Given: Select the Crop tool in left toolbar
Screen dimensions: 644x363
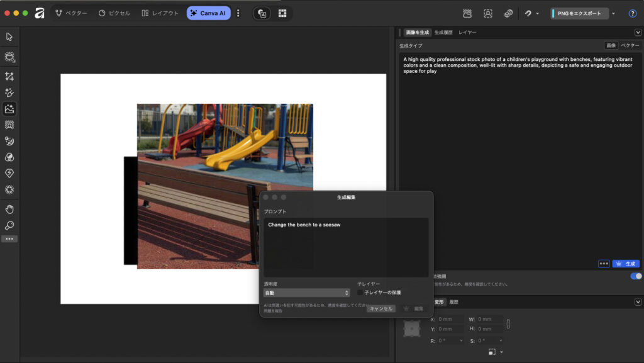Looking at the screenshot, I should [x=9, y=76].
